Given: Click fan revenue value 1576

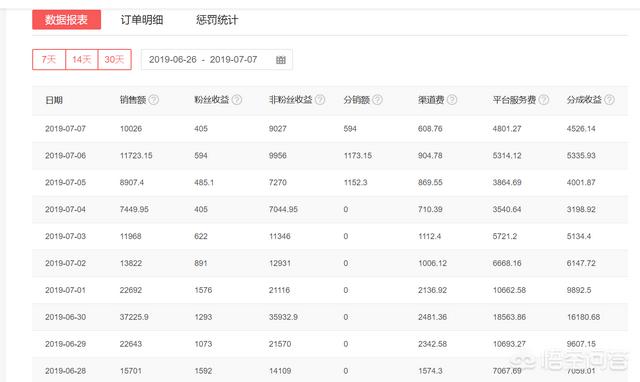Looking at the screenshot, I should (203, 290).
